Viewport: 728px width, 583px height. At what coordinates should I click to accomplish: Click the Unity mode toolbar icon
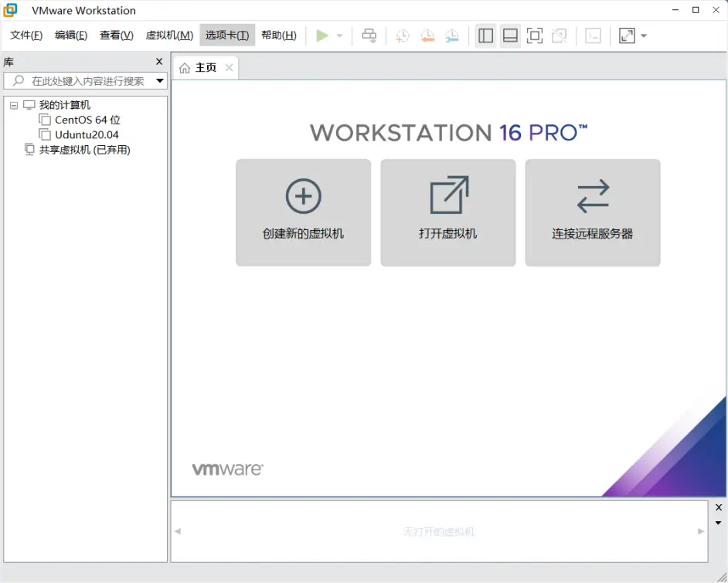[x=559, y=36]
